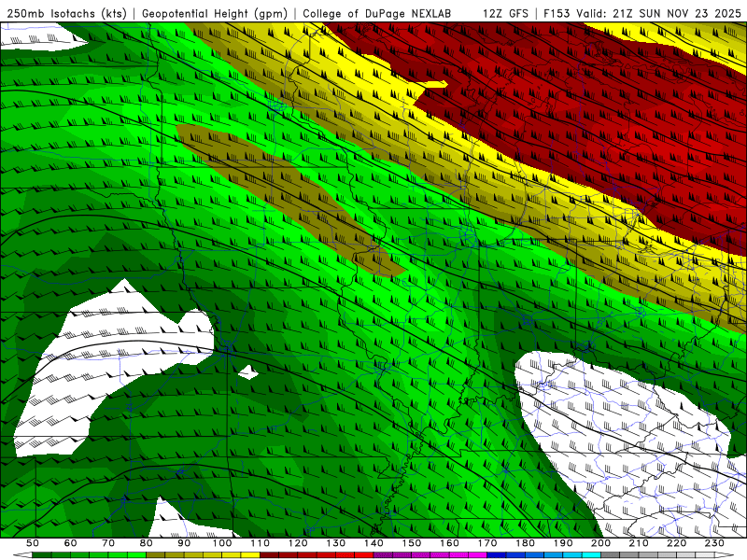Screen dimensions: 747x560
Task: Pick the bright red swatch ending at 140
Action: point(364,554)
